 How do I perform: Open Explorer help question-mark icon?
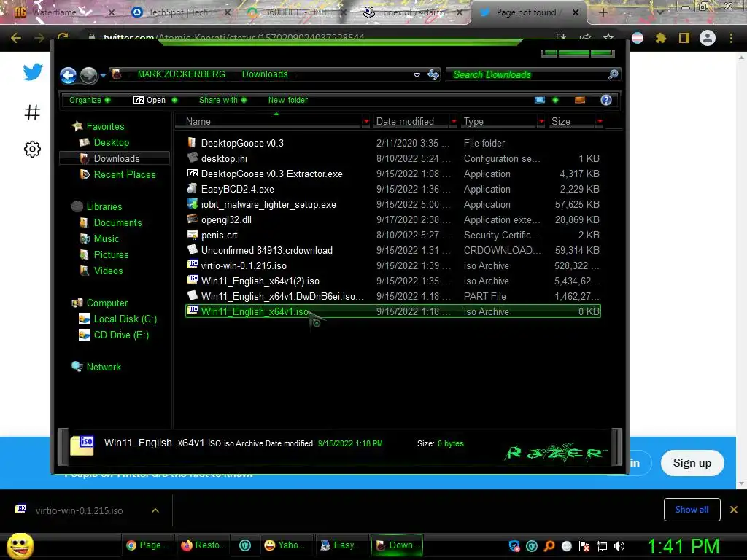pos(606,100)
